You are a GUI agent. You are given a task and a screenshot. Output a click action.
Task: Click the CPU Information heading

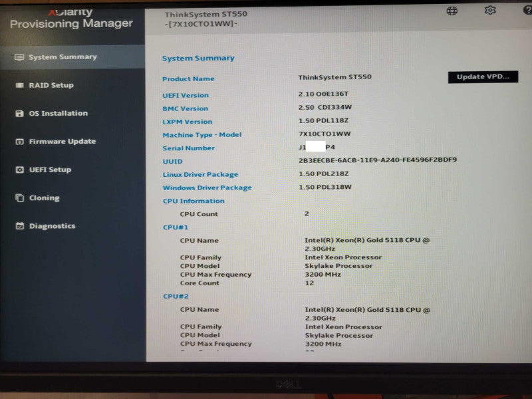tap(194, 201)
